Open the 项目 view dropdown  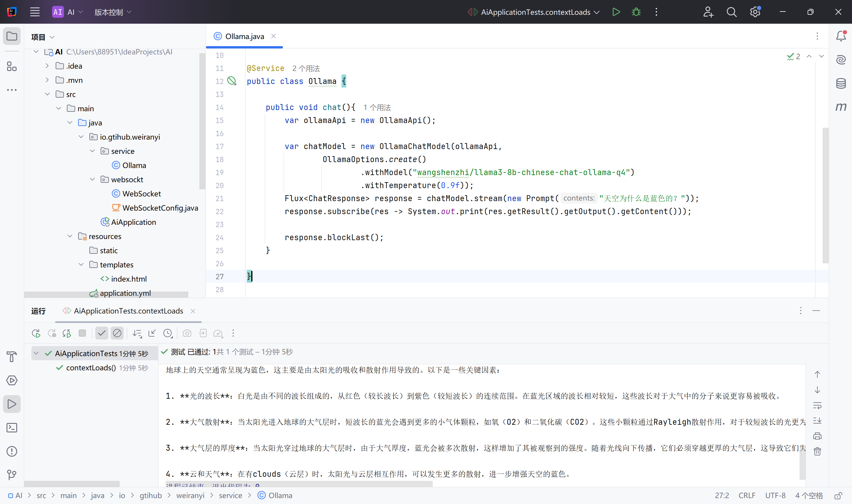coord(42,37)
